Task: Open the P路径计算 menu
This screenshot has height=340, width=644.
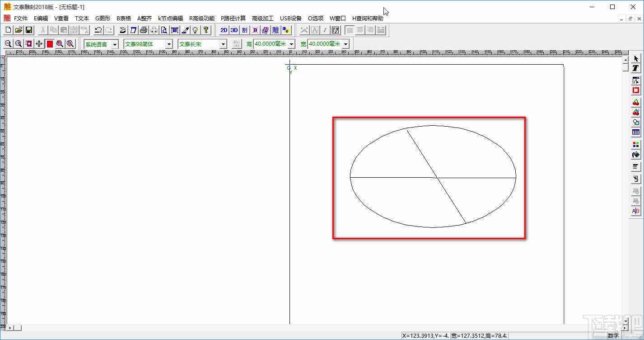Action: click(233, 19)
